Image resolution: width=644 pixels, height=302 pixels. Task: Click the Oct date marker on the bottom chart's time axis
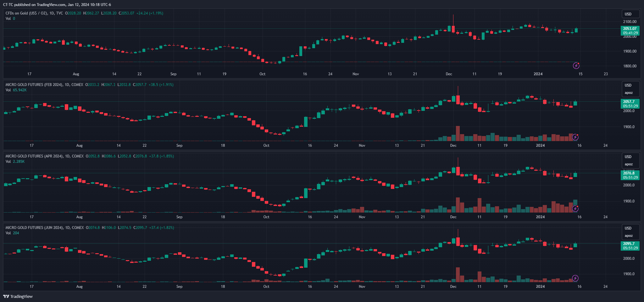266,287
